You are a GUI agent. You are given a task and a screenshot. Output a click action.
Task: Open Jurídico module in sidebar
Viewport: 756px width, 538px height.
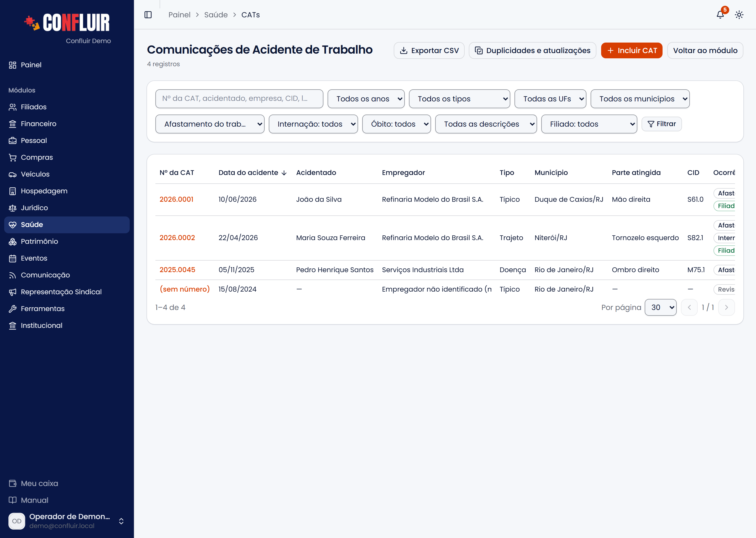[x=67, y=208]
